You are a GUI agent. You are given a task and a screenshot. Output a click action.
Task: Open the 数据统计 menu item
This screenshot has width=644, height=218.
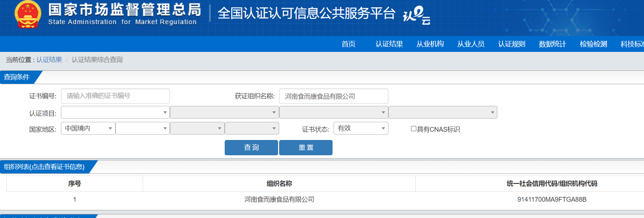tap(553, 44)
